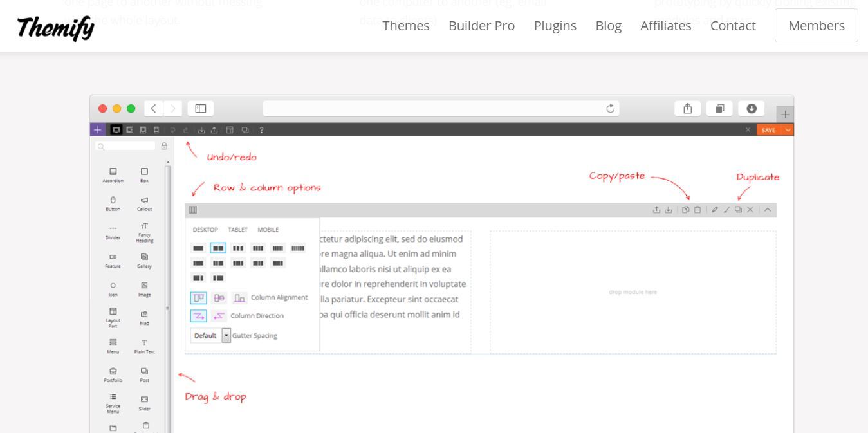
Task: Open the Gutter Spacing Default dropdown
Action: 210,335
